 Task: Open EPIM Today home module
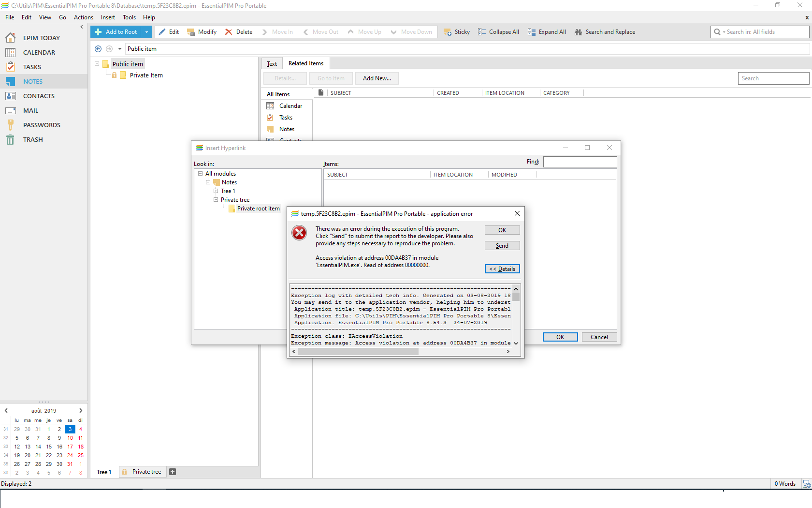[41, 38]
